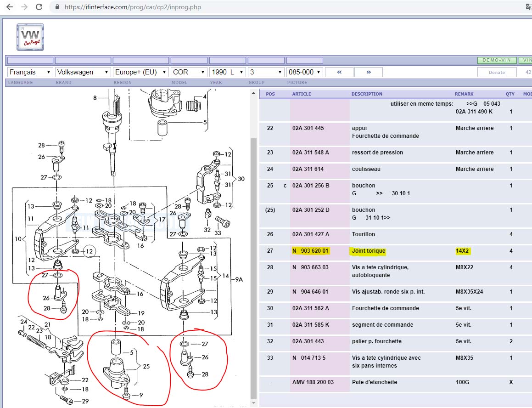The width and height of the screenshot is (532, 408).
Task: Click position (25) in the table
Action: 270,210
